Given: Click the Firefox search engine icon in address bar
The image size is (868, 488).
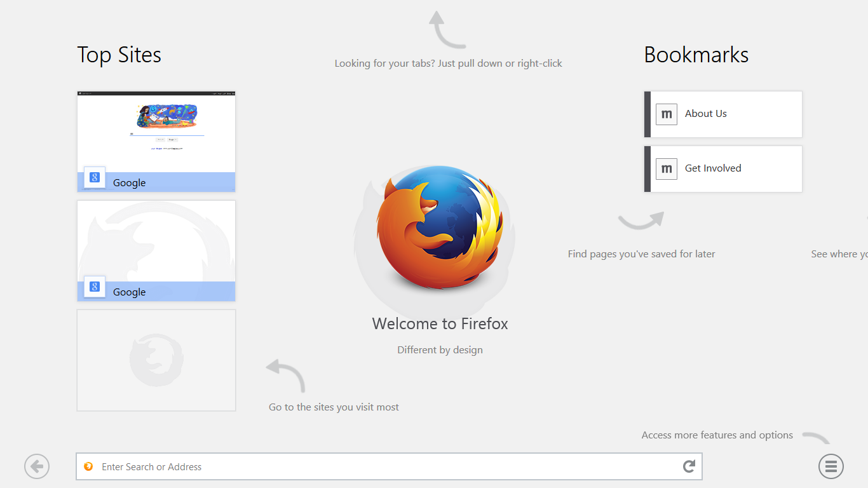Looking at the screenshot, I should point(88,466).
